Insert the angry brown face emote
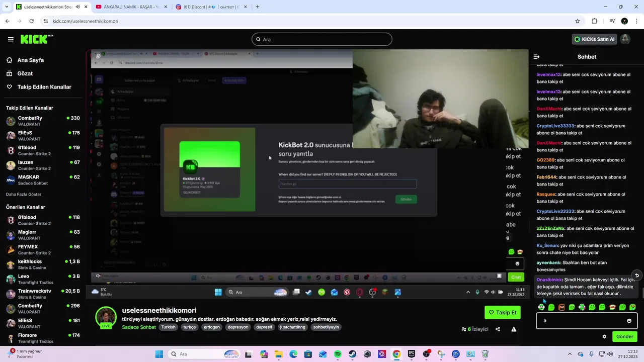 click(x=561, y=307)
